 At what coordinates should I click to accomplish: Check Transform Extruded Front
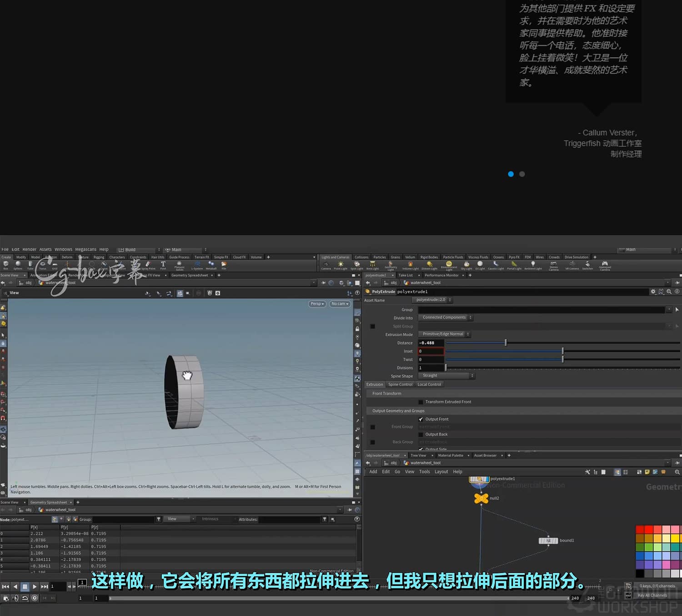pos(421,402)
